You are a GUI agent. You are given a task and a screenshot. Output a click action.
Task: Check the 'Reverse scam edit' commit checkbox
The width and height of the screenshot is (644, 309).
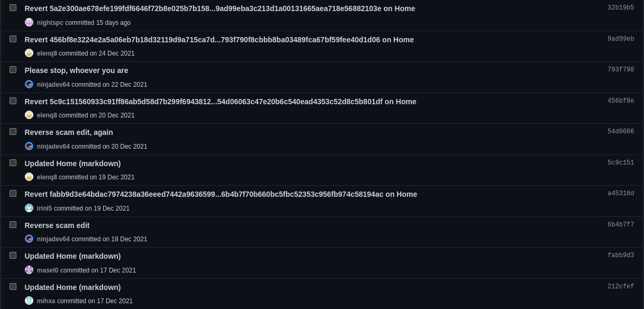(13, 224)
